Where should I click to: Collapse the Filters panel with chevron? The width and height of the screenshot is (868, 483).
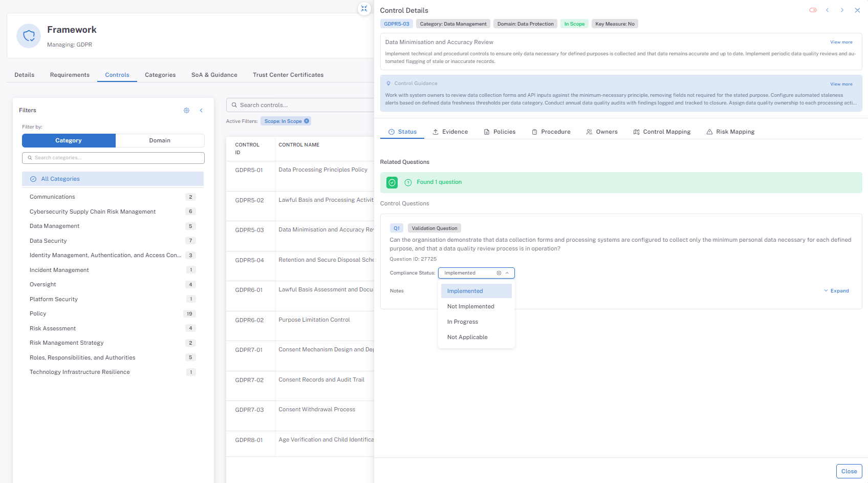click(x=201, y=110)
